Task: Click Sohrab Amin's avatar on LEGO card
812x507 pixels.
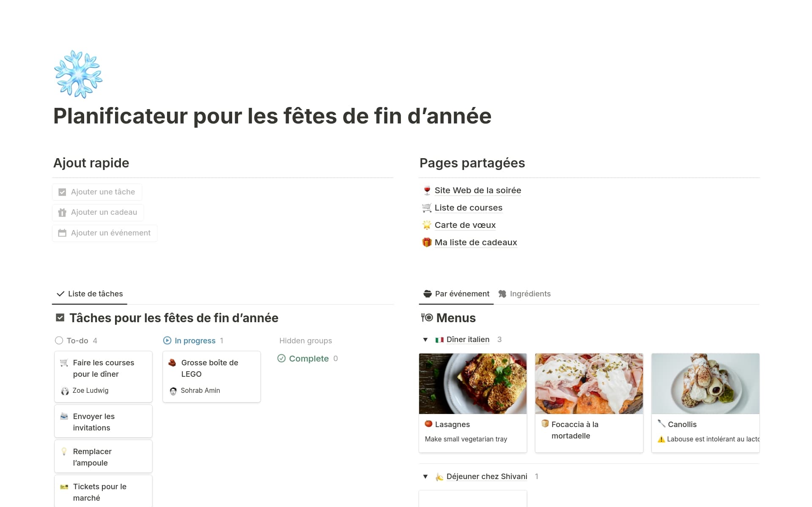Action: coord(173,391)
